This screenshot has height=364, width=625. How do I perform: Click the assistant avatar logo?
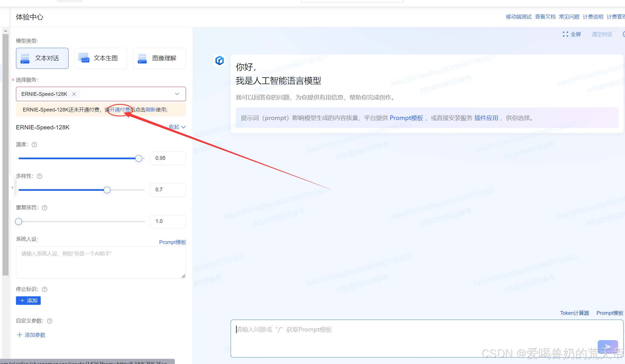pos(220,61)
